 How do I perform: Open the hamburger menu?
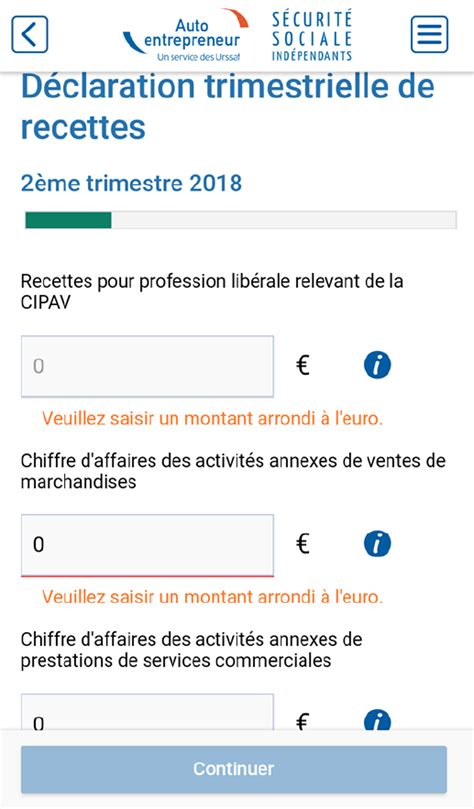pos(429,35)
